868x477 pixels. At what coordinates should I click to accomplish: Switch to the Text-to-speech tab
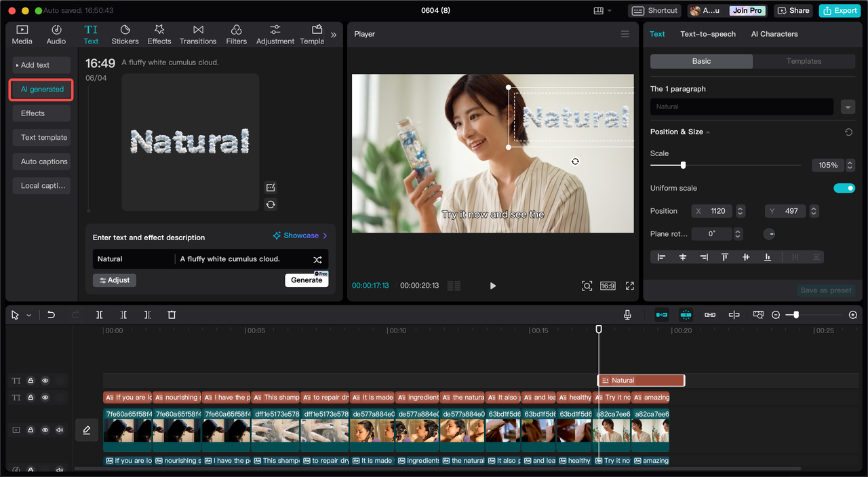[x=707, y=34]
